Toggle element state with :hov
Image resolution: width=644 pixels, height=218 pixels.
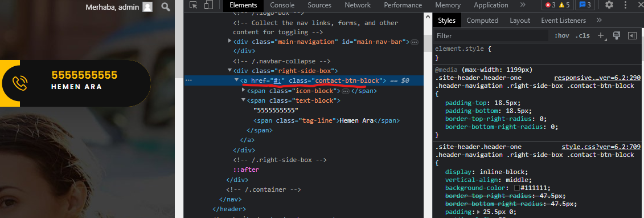pyautogui.click(x=561, y=36)
